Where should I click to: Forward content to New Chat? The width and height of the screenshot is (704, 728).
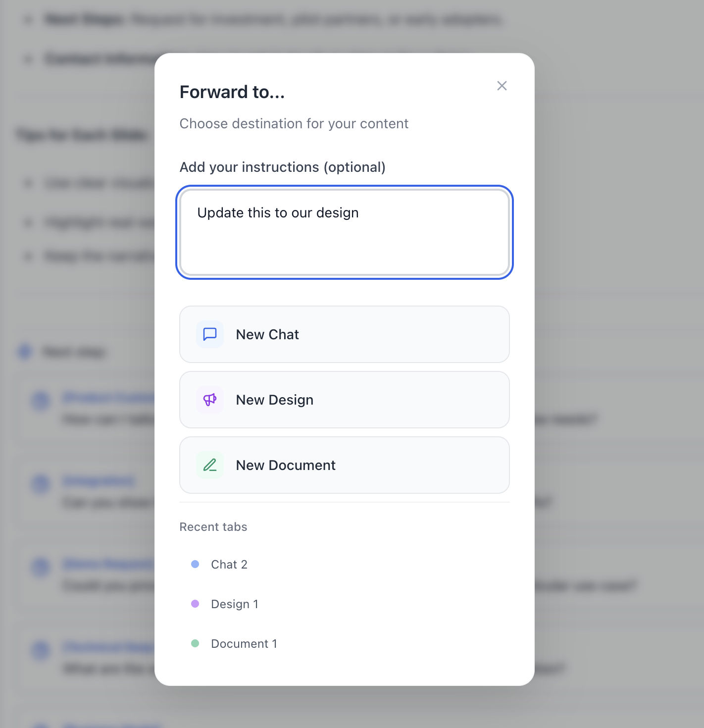(345, 334)
